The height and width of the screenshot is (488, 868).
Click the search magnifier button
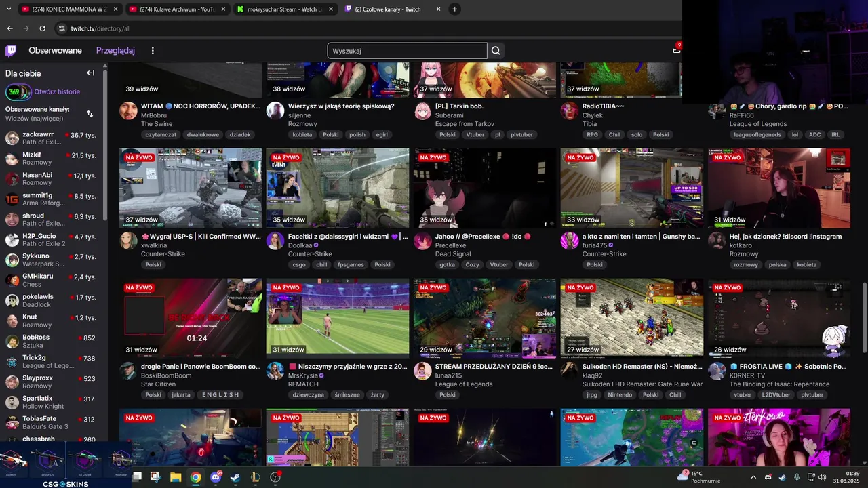tap(496, 51)
